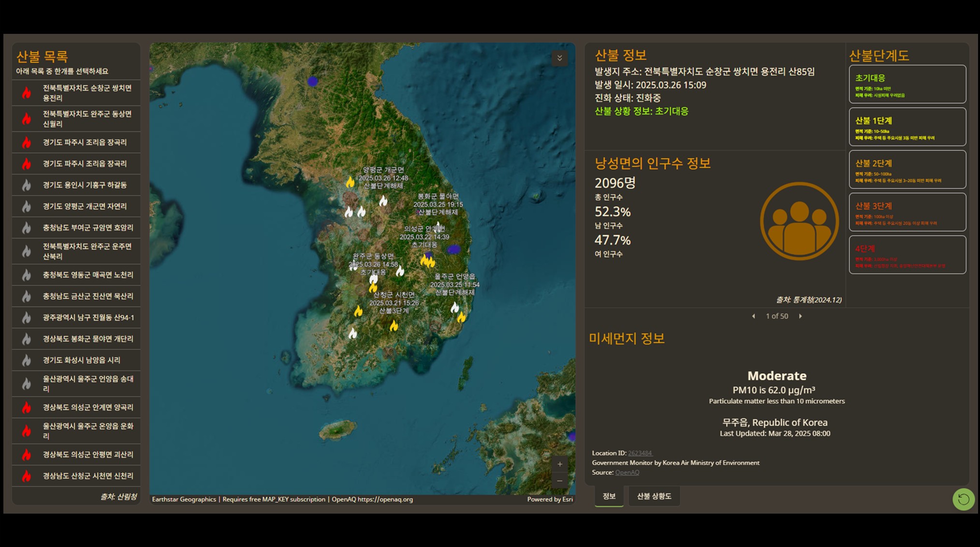Click gray flame icon beside 완주군 운주면 산북리
980x547 pixels.
click(27, 251)
